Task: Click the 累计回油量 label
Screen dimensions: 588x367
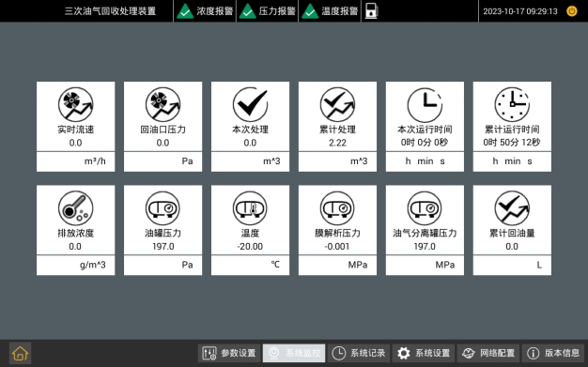Action: pos(512,233)
